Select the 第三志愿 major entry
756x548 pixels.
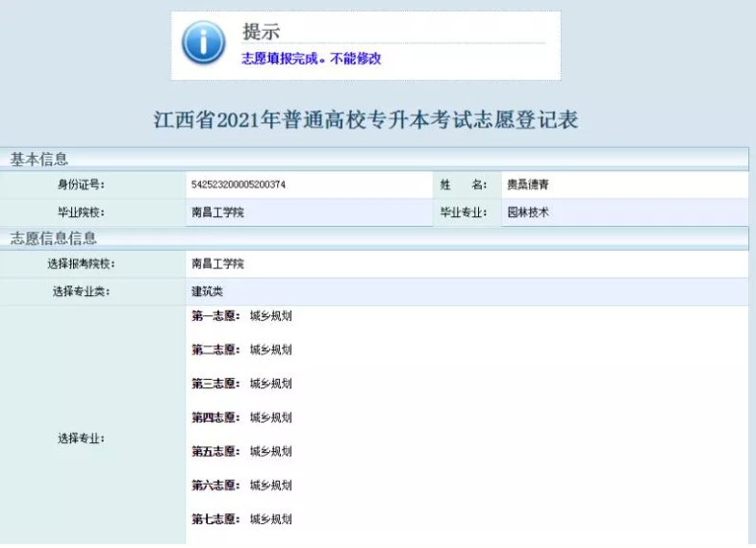coord(241,384)
